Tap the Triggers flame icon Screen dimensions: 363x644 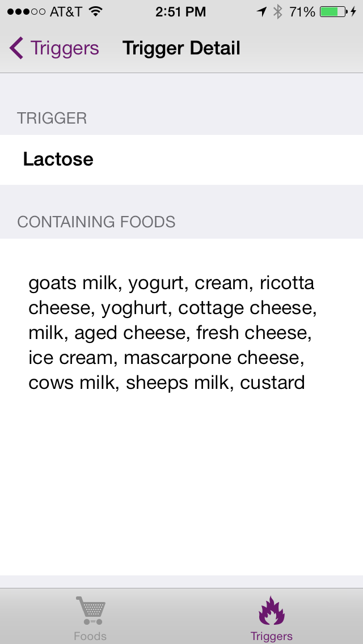(x=272, y=610)
